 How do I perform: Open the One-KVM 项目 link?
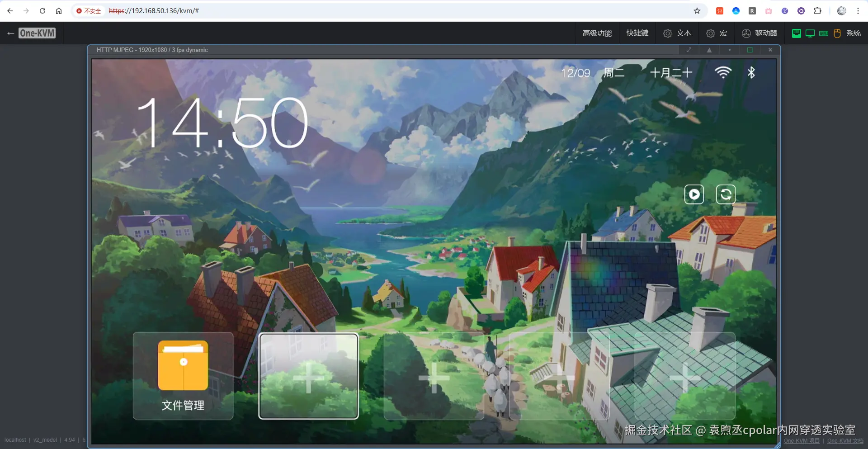pyautogui.click(x=802, y=441)
